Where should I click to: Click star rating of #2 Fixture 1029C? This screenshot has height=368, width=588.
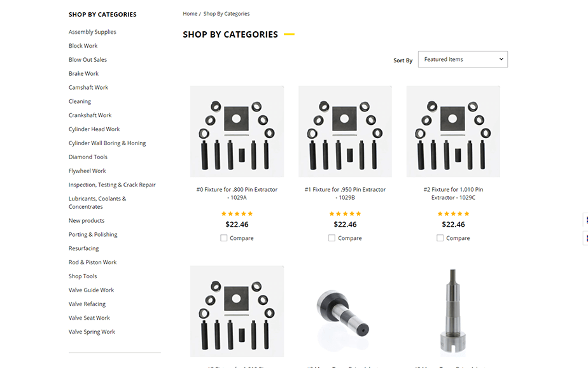tap(453, 214)
